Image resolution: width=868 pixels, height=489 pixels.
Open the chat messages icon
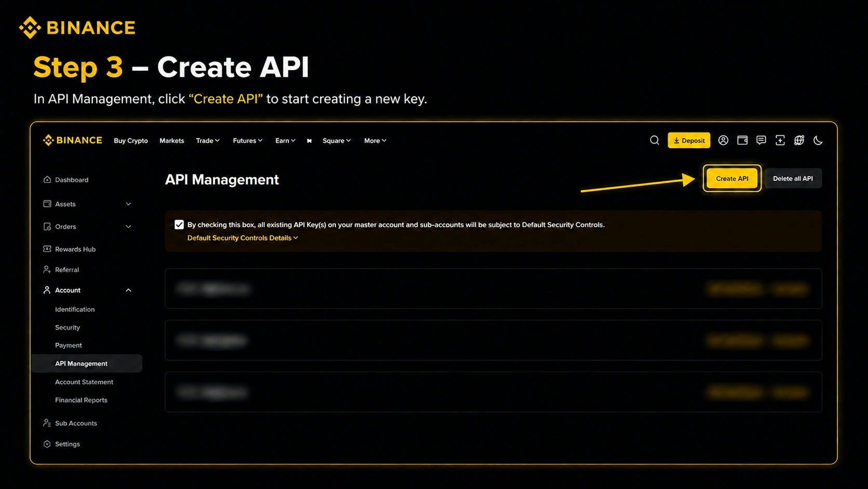[761, 140]
